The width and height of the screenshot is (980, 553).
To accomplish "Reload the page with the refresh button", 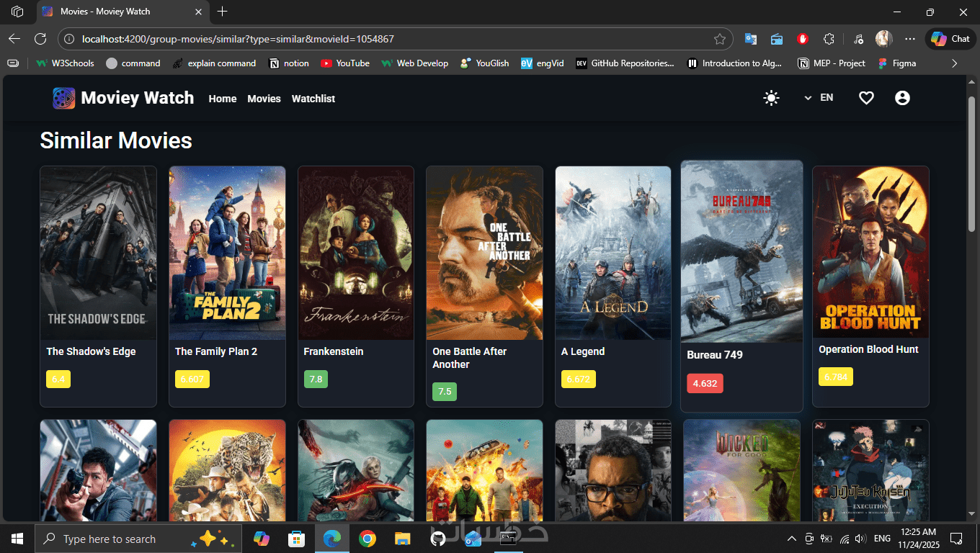I will click(x=40, y=39).
